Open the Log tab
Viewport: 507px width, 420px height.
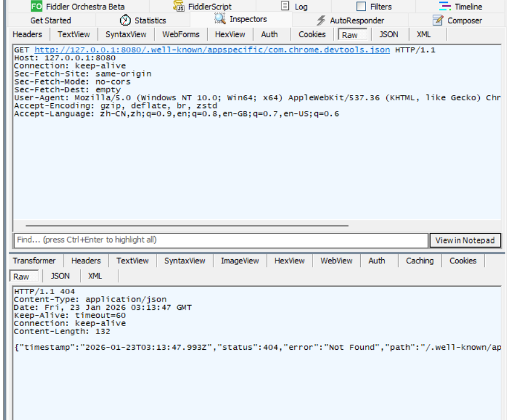pyautogui.click(x=294, y=6)
